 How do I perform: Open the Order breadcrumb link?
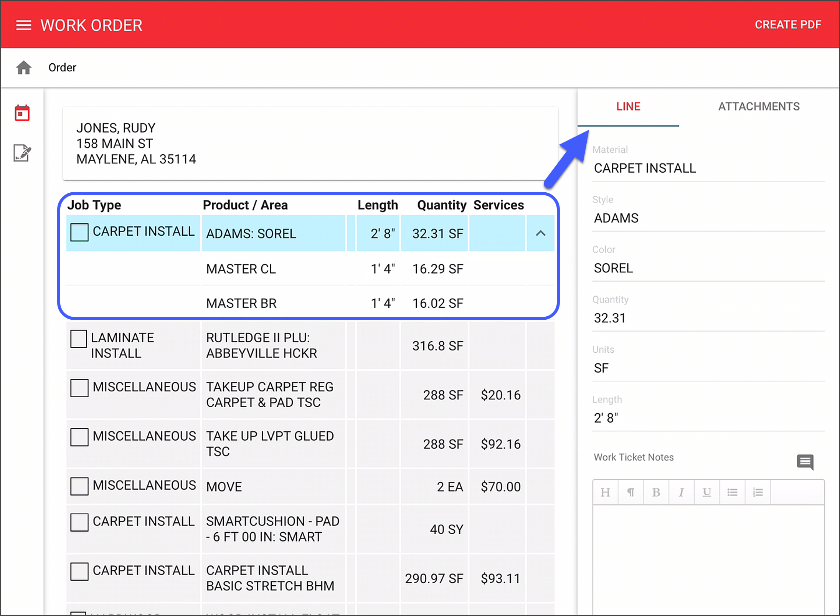(x=62, y=67)
